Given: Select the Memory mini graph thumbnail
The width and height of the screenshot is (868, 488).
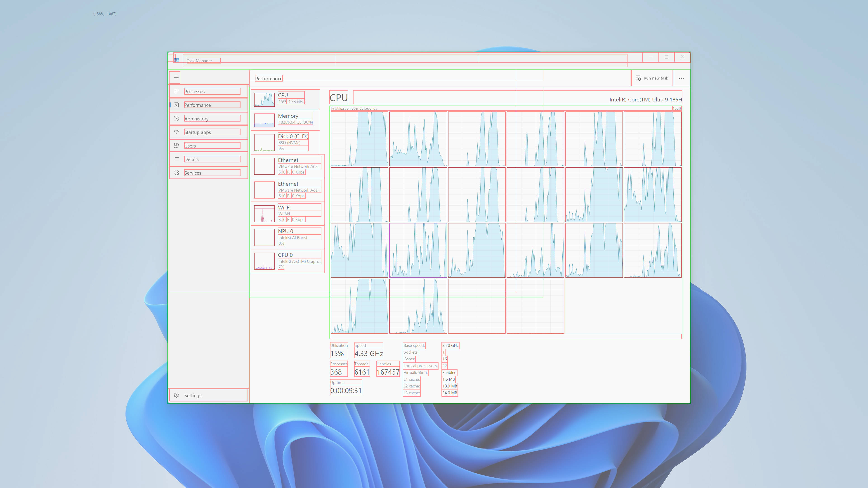Looking at the screenshot, I should [x=264, y=120].
